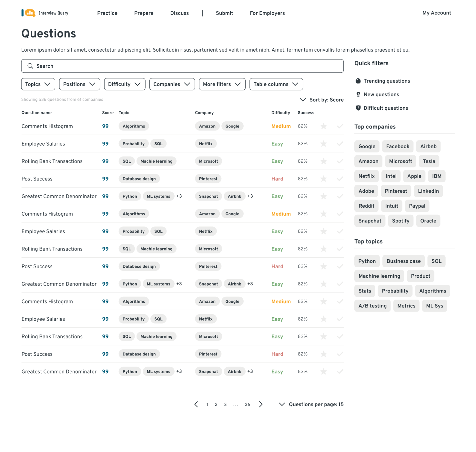The height and width of the screenshot is (452, 476).
Task: Mark first Greatest Common Denominator row completed
Action: (x=340, y=196)
